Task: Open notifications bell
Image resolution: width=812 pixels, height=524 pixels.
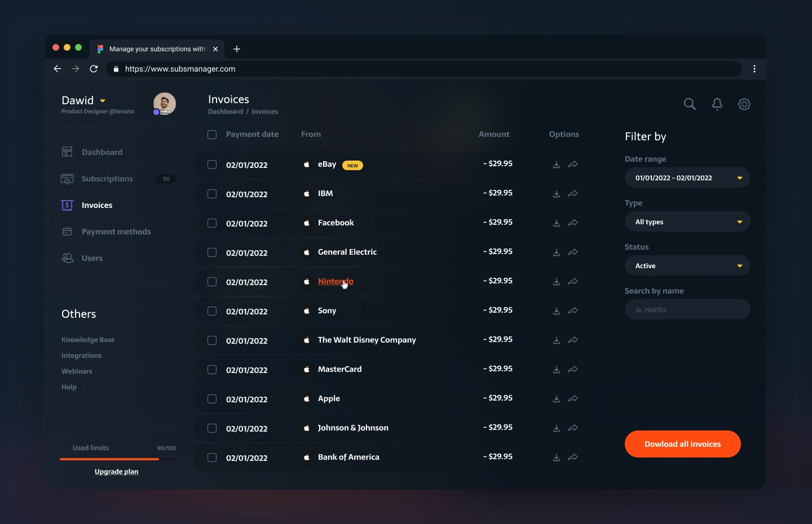Action: tap(717, 104)
